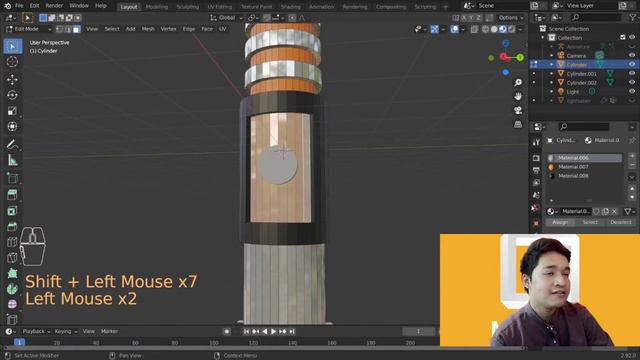Open the Options dropdown
The height and width of the screenshot is (360, 640).
click(x=511, y=18)
